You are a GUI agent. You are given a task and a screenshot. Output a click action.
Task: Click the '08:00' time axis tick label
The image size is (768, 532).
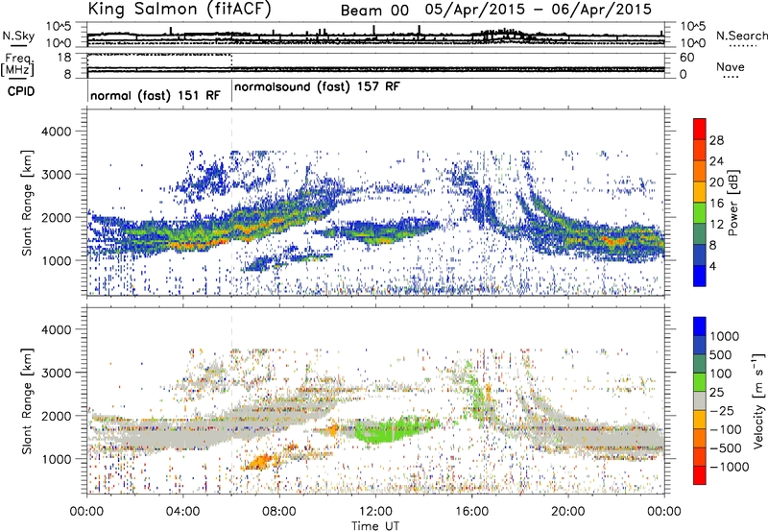(x=279, y=512)
